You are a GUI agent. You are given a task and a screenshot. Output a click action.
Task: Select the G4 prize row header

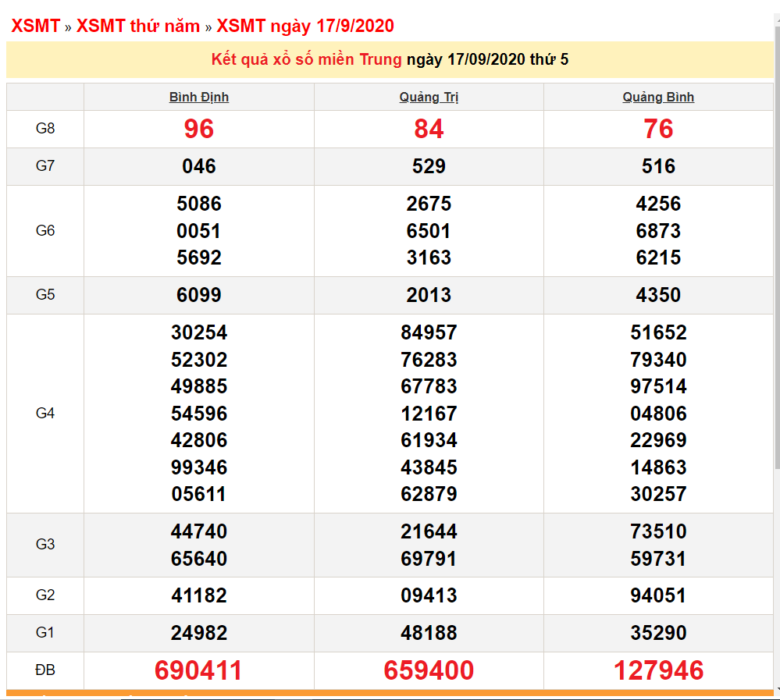coord(45,414)
